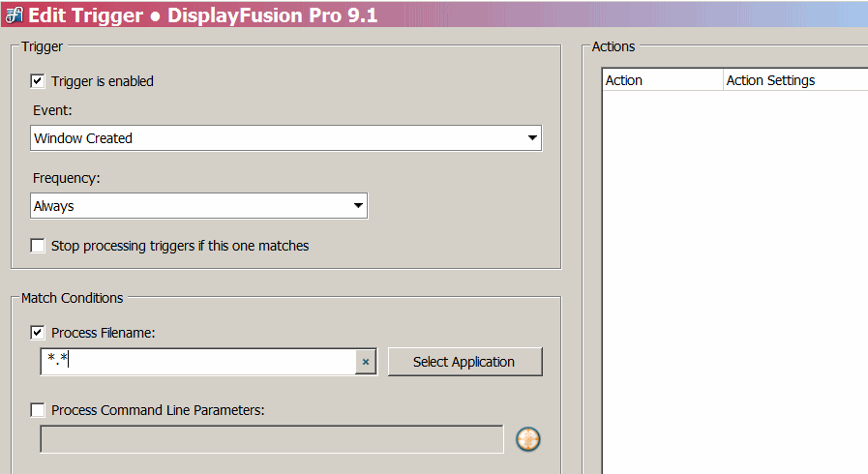Check Process Command Line Parameters option
This screenshot has width=868, height=474.
coord(38,410)
